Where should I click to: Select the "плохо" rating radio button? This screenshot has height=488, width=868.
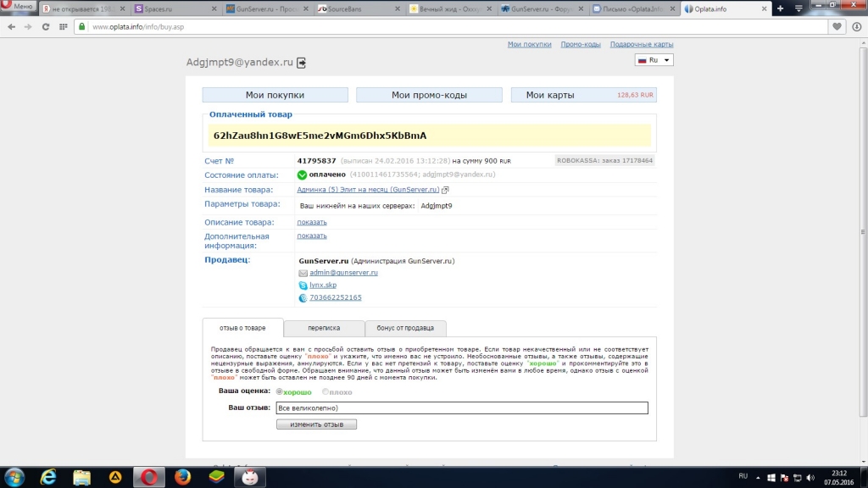point(325,392)
